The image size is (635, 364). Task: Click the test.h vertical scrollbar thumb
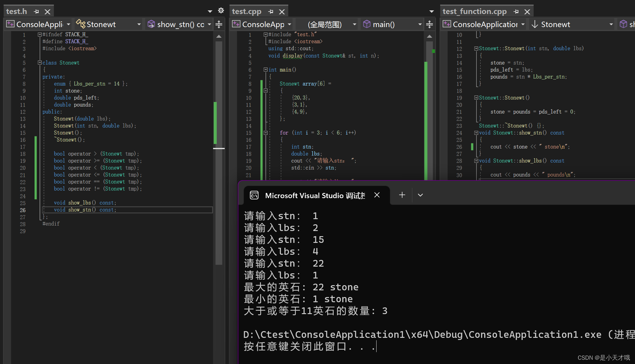[x=219, y=153]
